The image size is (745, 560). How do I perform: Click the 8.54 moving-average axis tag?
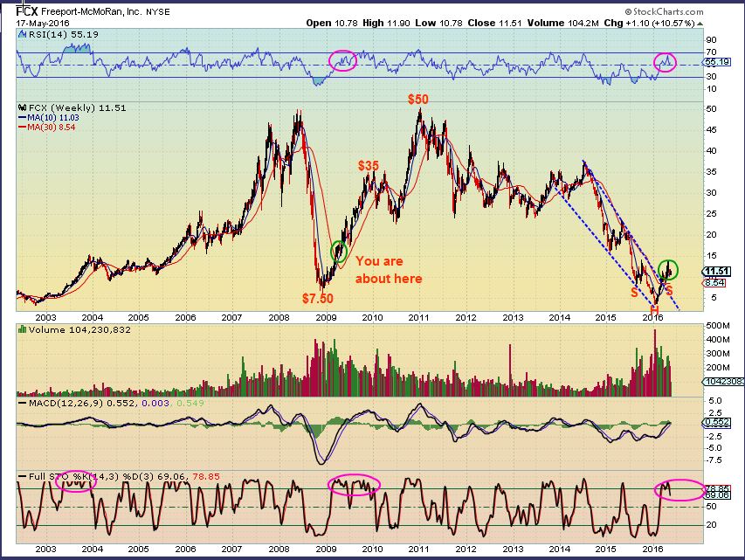[x=714, y=283]
